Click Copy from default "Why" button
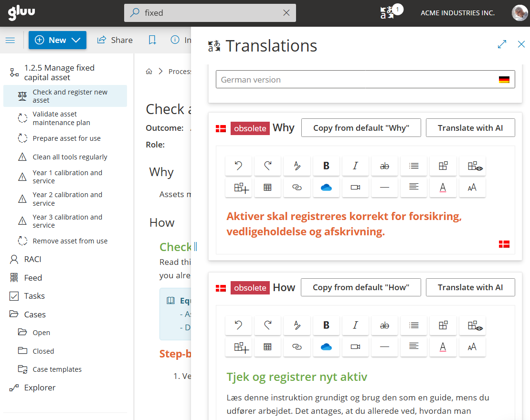The width and height of the screenshot is (530, 420). coord(361,128)
